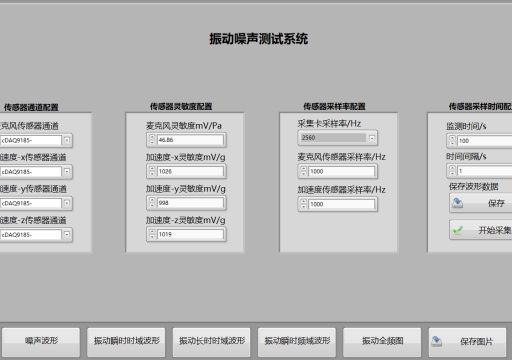512x360 pixels.
Task: Open the acceleration-x sensor channel dropdown
Action: pos(67,172)
